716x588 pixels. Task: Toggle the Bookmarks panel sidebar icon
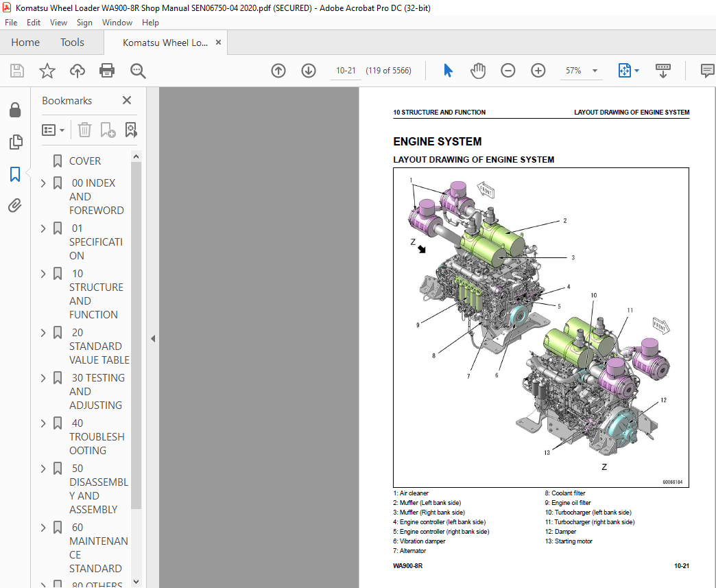[15, 174]
